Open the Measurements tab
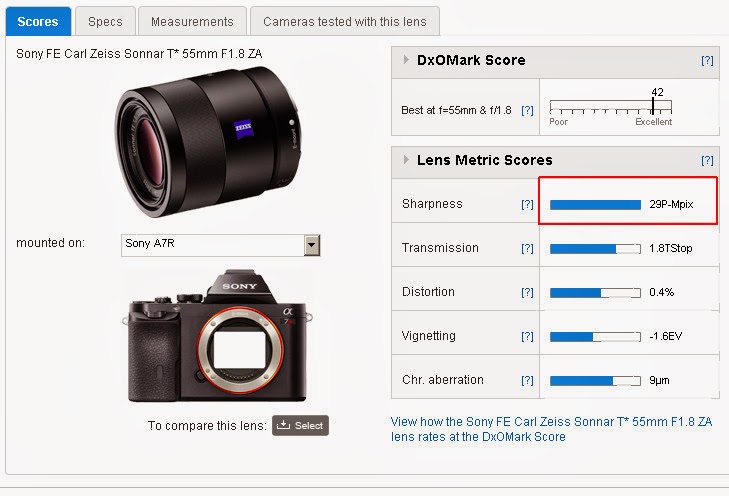The image size is (729, 496). [192, 21]
